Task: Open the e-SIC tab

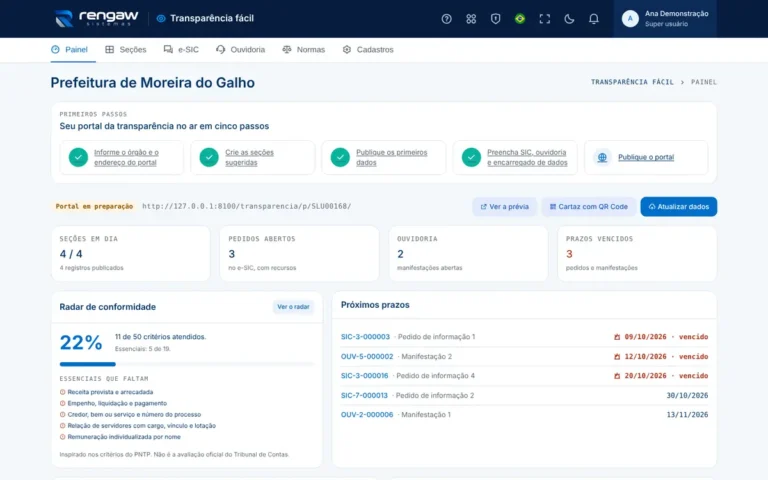Action: point(181,49)
